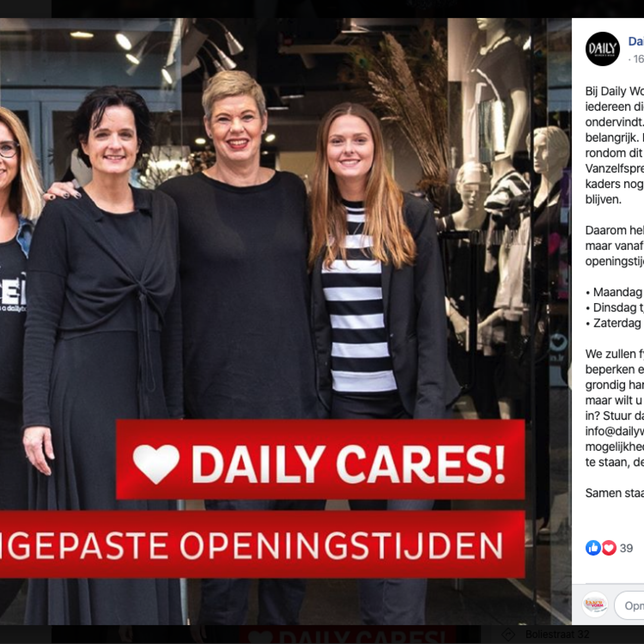Click the red Daily Cares! banner
Screen dimensions: 644x644
(320, 460)
